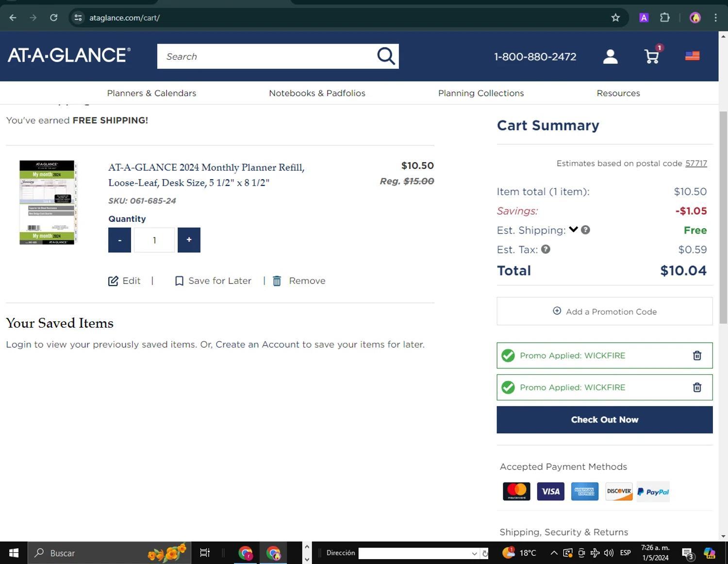This screenshot has width=728, height=564.
Task: Reload the ataglance cart page
Action: coord(54,18)
